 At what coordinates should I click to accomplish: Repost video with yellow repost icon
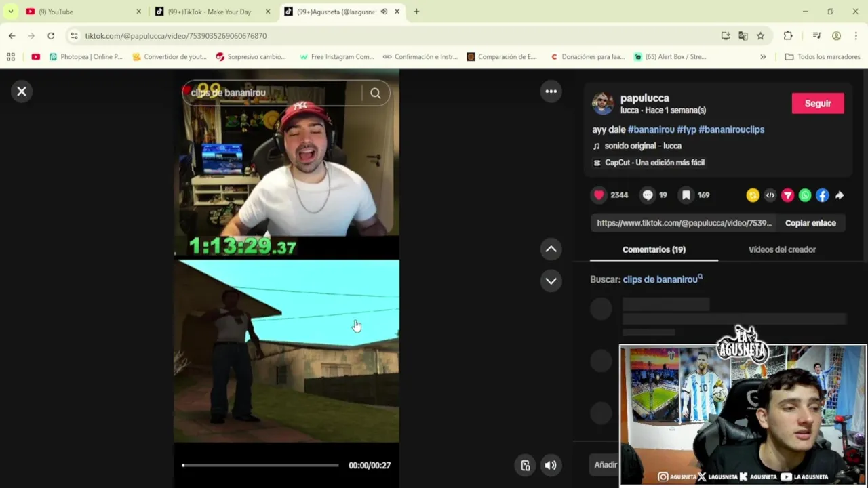pos(753,195)
